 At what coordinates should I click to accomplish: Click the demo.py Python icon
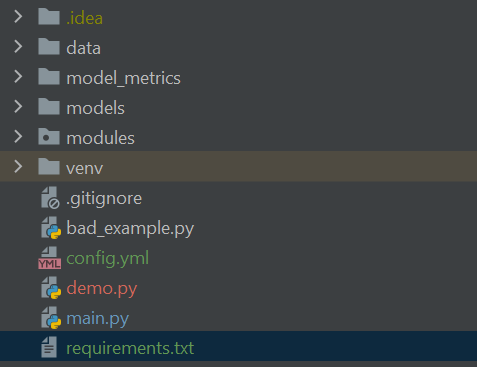tap(51, 288)
